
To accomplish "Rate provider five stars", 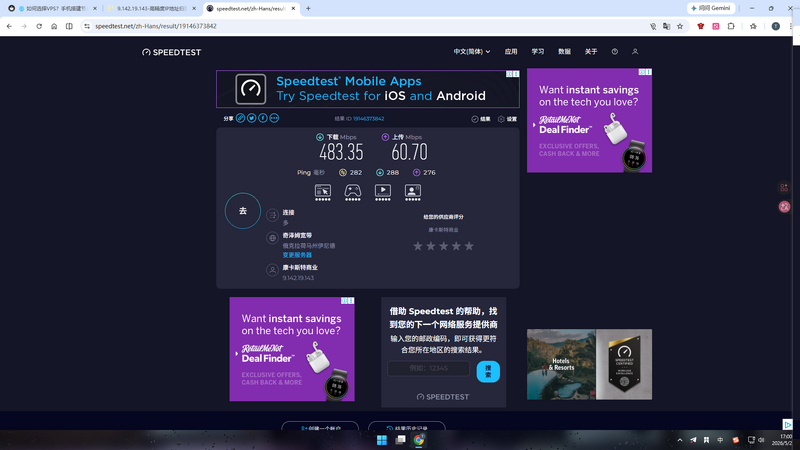I will pos(469,246).
